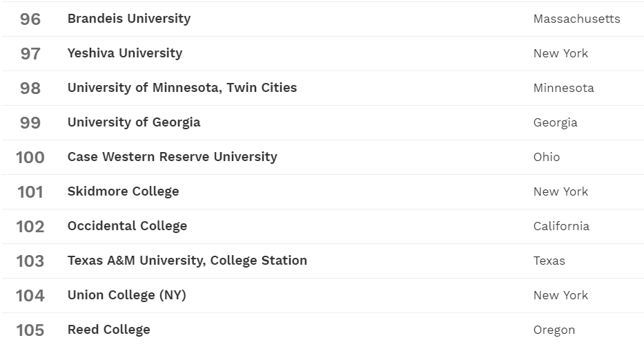Click Minnesota state label
The height and width of the screenshot is (347, 644).
[563, 88]
